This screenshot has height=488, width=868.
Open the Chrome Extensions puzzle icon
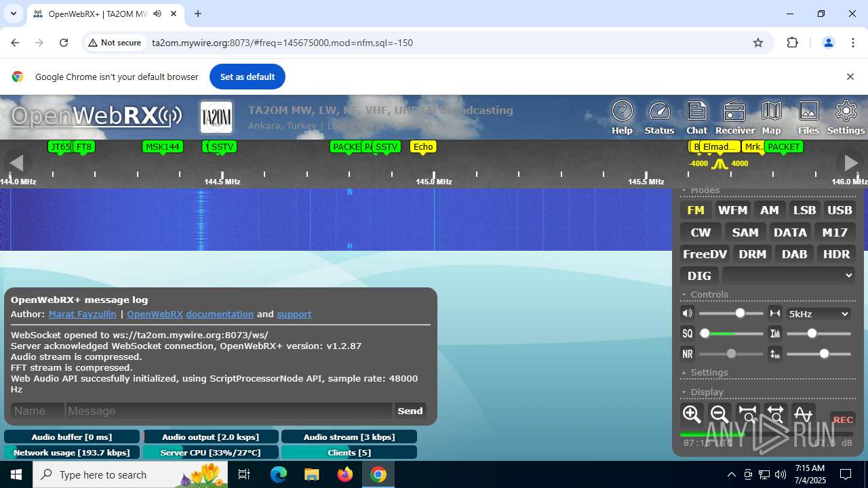pyautogui.click(x=792, y=43)
